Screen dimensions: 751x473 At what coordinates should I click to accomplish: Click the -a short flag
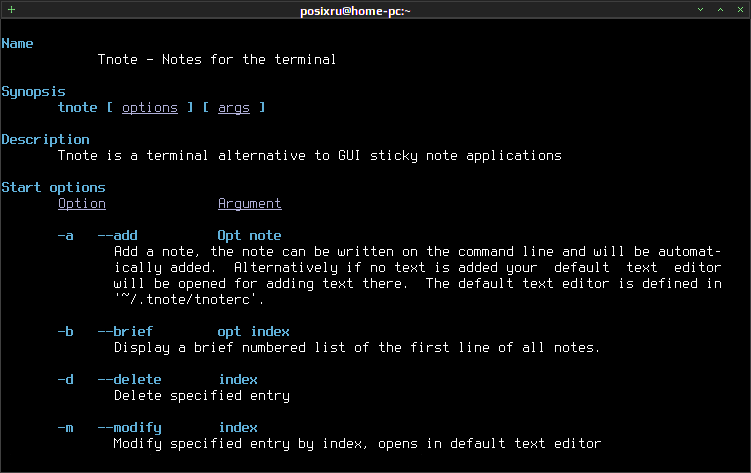66,236
